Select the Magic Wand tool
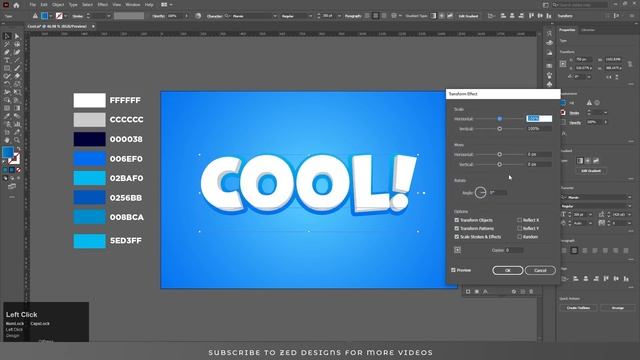640x360 pixels. pos(7,44)
